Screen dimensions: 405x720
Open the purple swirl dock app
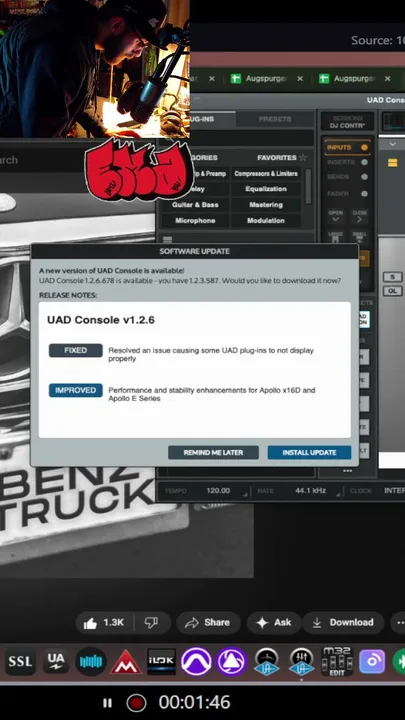click(371, 662)
